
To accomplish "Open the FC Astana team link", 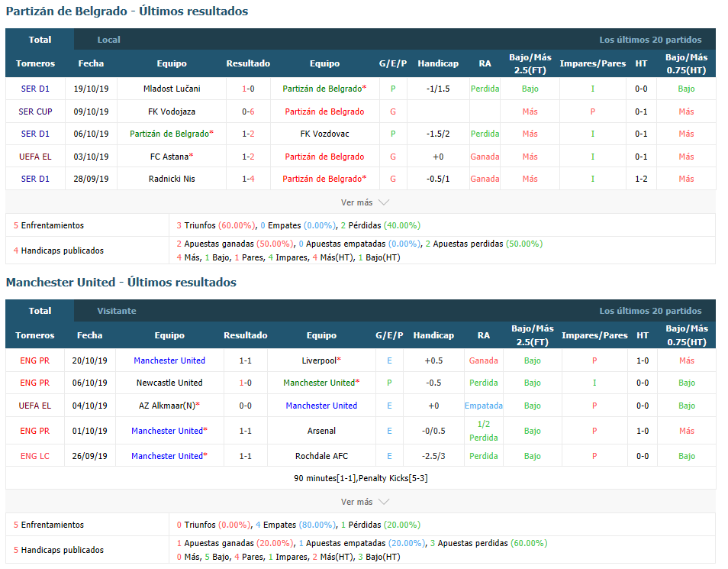I will [172, 157].
